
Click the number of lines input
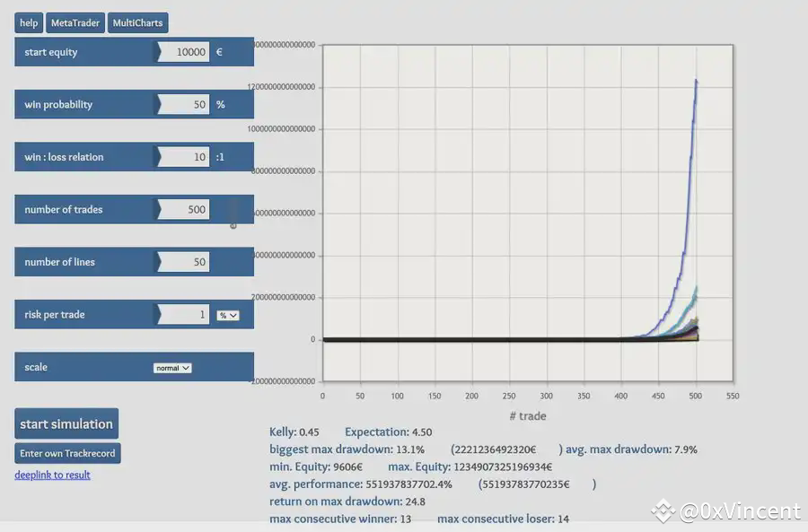click(x=183, y=262)
